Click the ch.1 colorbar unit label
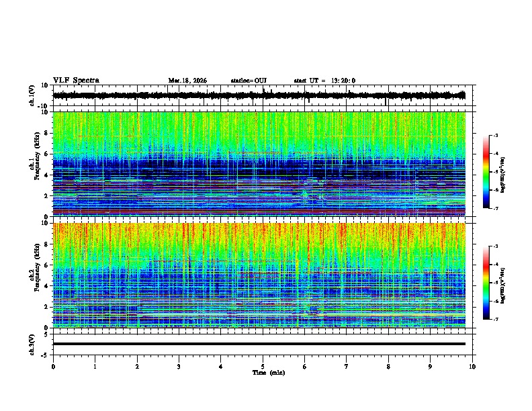The width and height of the screenshot is (532, 411). 502,175
